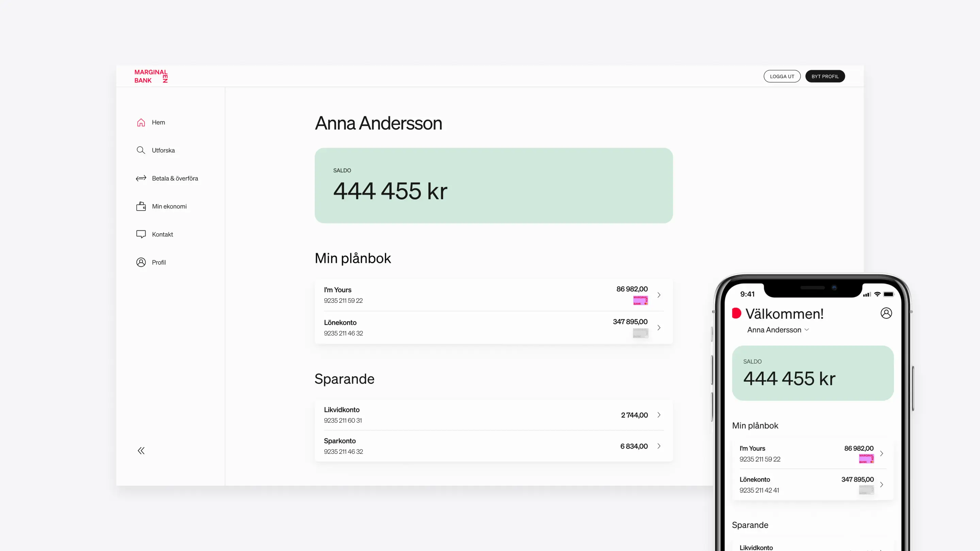The width and height of the screenshot is (980, 551).
Task: Click the green SALDO balance card
Action: pos(494,186)
